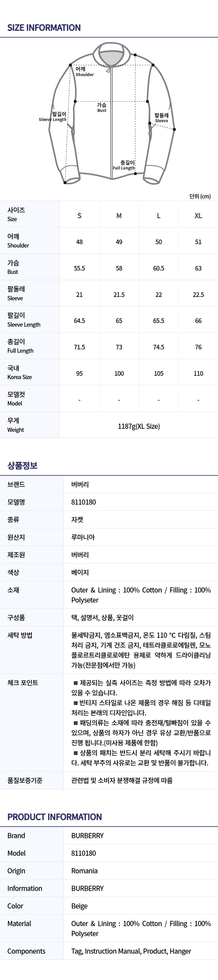
Task: Click the XL size column header
Action: (198, 215)
